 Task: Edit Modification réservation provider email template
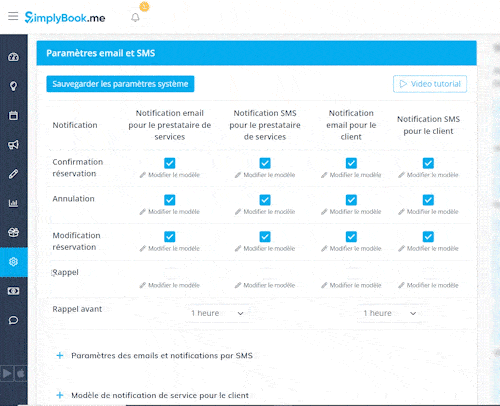[170, 249]
